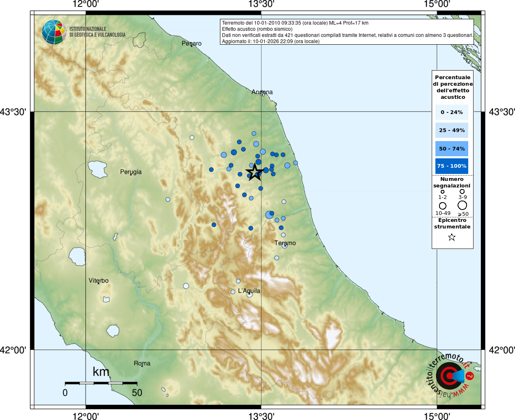Click the right 42°00' latitude label
The width and height of the screenshot is (515, 420).
[501, 350]
